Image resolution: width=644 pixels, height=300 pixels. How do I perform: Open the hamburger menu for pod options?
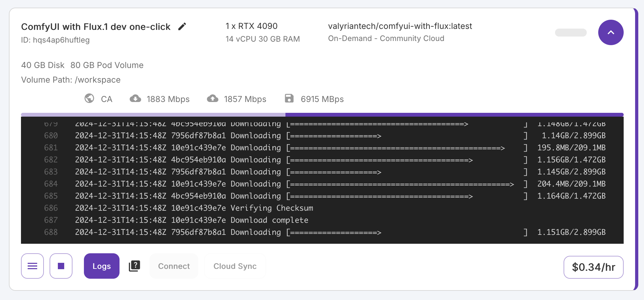pos(32,266)
